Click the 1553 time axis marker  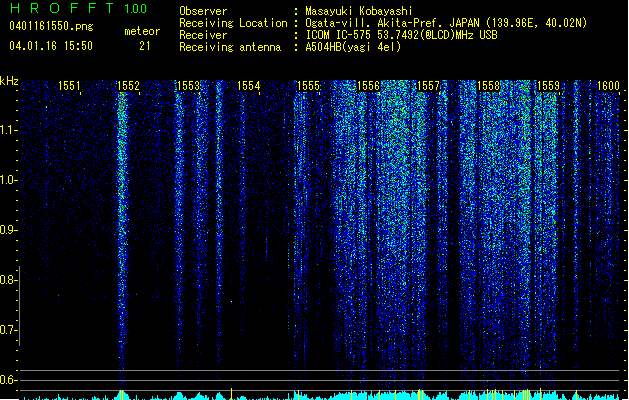pyautogui.click(x=188, y=86)
